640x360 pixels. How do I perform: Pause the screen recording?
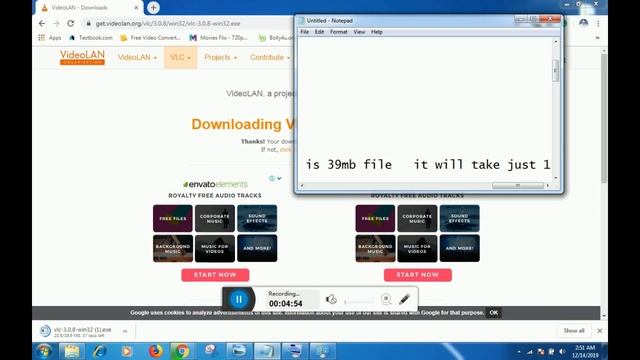[239, 299]
